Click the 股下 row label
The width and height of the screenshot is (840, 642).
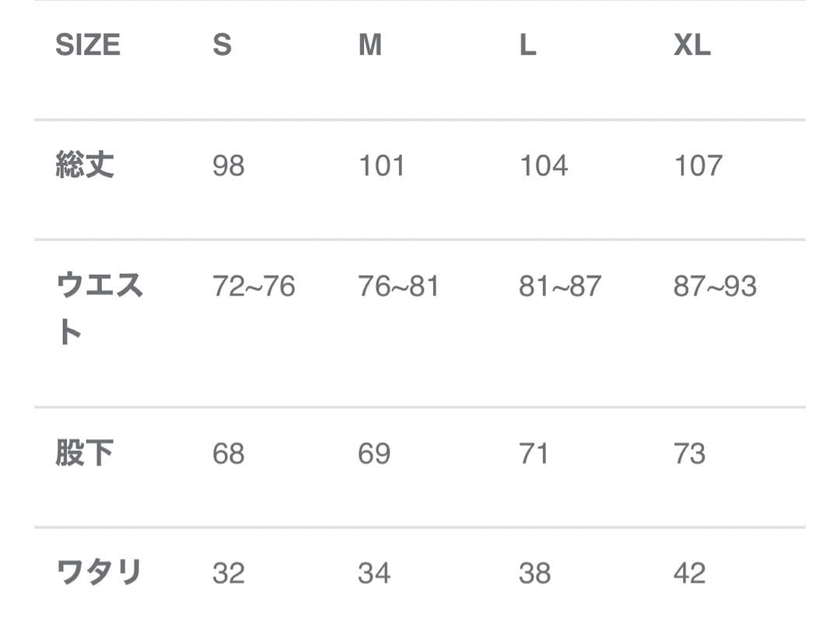(85, 453)
